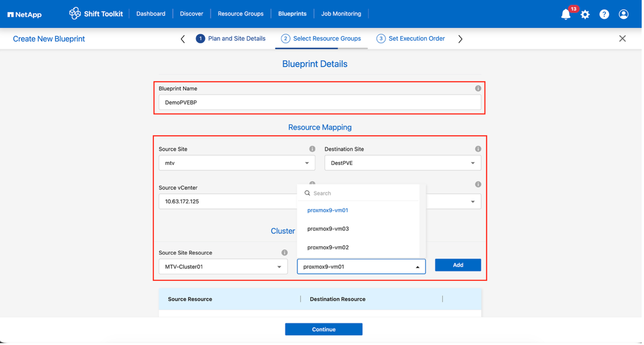This screenshot has height=345, width=644.
Task: Click the Add button
Action: [x=457, y=265]
